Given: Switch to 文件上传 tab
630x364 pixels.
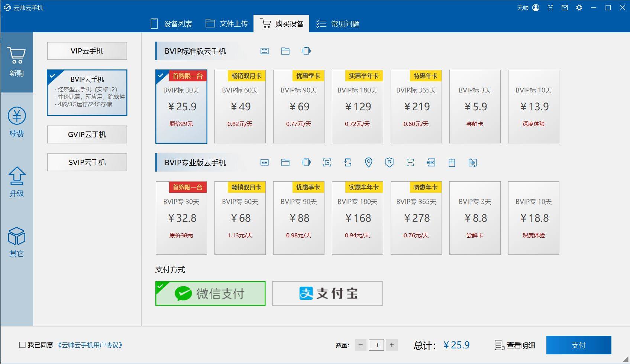Looking at the screenshot, I should coord(227,24).
